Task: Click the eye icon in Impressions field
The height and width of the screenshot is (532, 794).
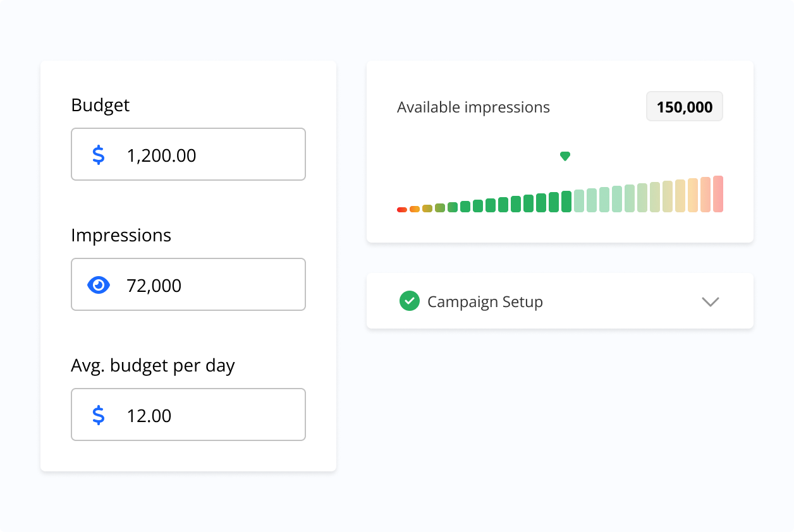Action: point(99,286)
